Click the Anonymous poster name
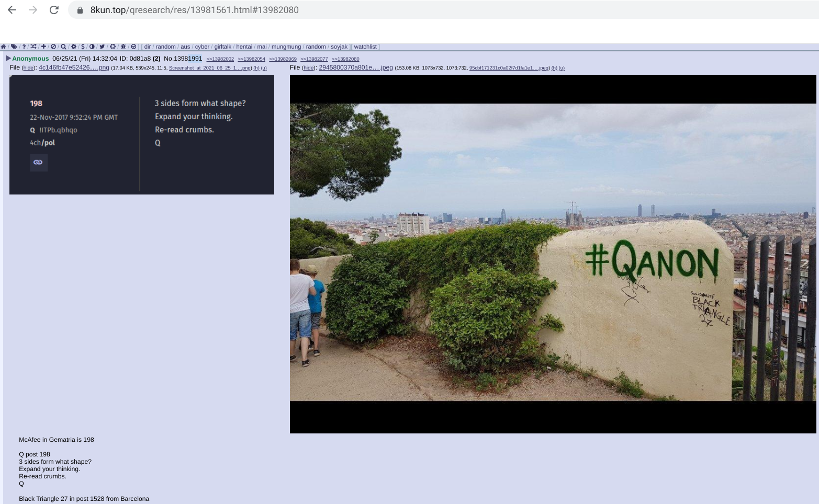The width and height of the screenshot is (819, 504). point(30,59)
